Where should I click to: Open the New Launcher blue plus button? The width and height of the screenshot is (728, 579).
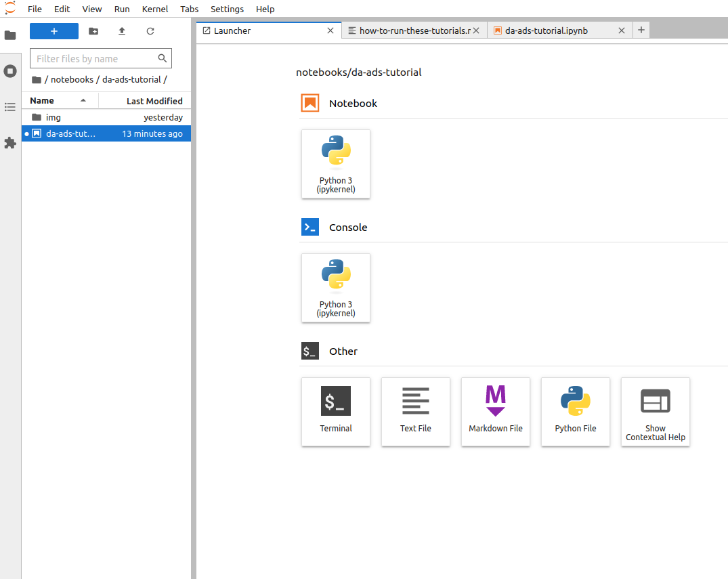tap(53, 31)
